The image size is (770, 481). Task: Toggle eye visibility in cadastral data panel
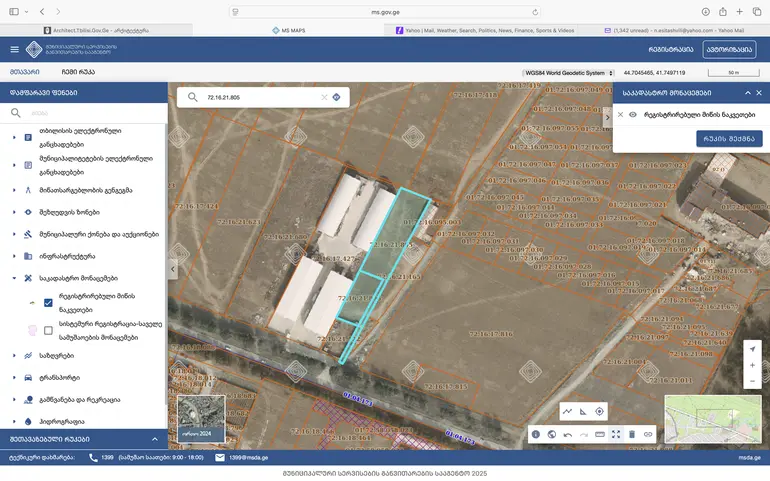coord(633,115)
